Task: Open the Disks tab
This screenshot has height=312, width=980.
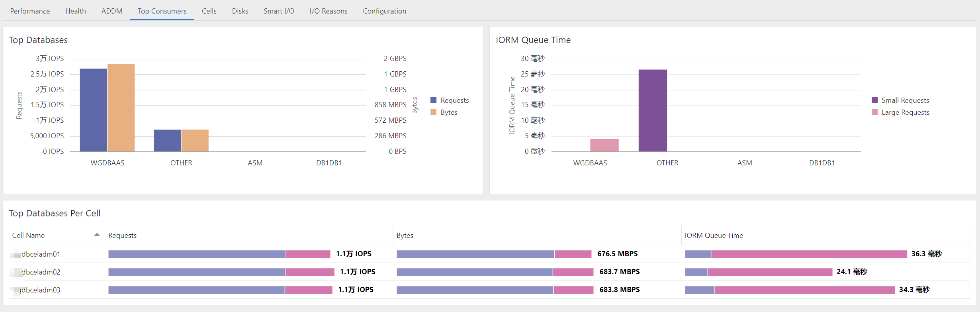Action: (240, 11)
